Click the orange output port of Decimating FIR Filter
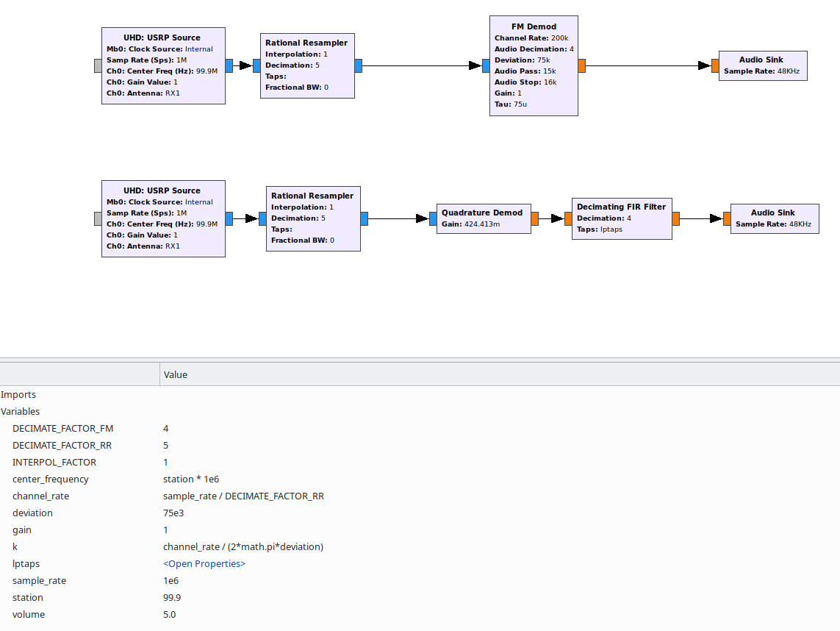This screenshot has height=631, width=840. pyautogui.click(x=675, y=218)
